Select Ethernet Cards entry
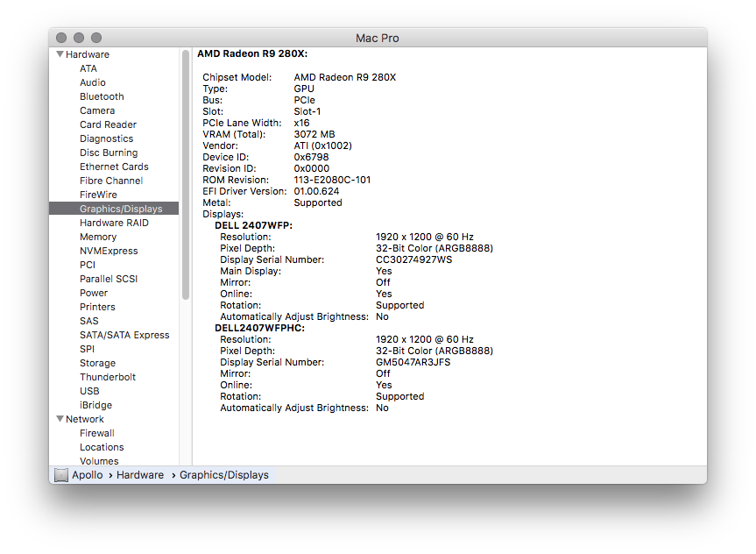The height and width of the screenshot is (554, 756). point(114,167)
